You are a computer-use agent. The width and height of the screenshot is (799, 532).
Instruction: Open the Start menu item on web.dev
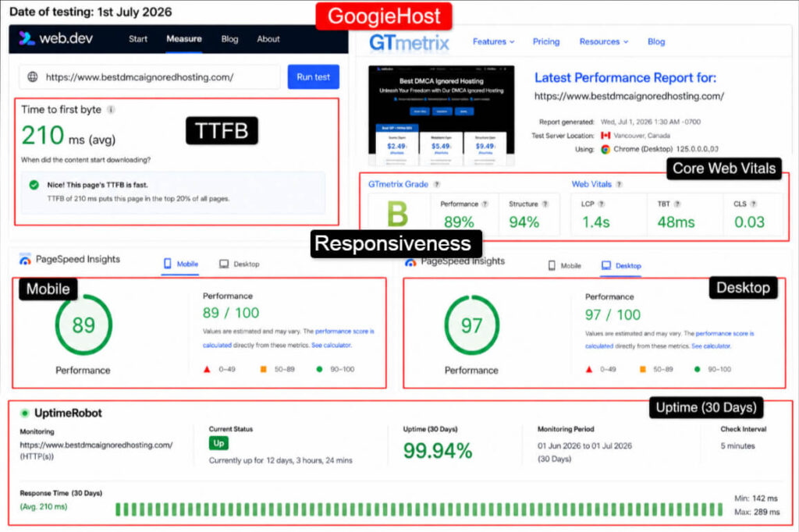137,39
